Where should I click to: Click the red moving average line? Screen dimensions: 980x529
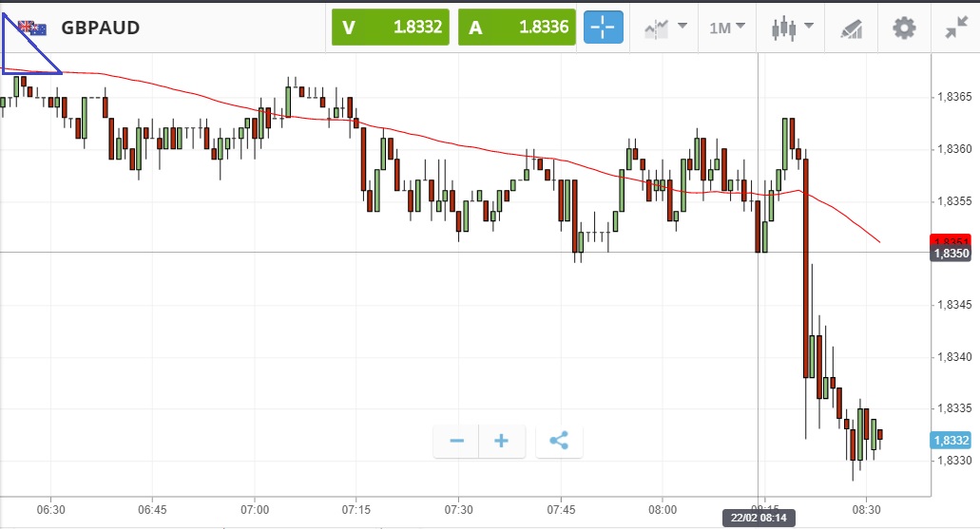coord(475,148)
